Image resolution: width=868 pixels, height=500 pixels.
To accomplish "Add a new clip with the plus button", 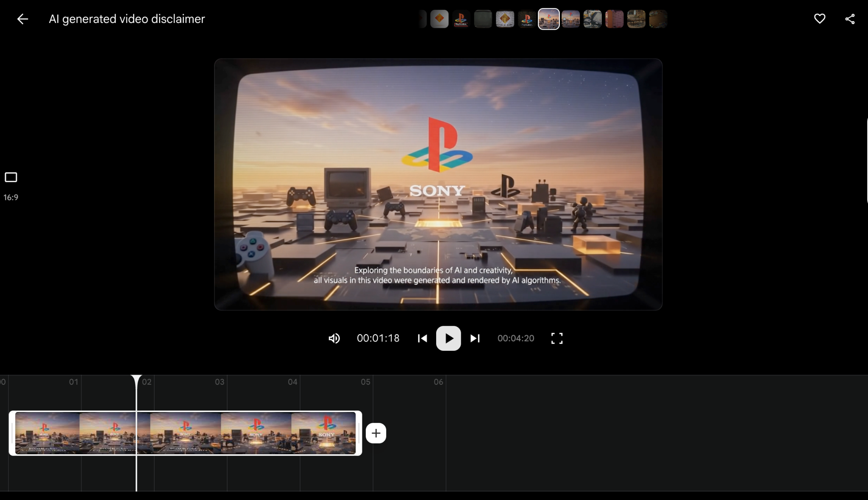I will point(376,433).
